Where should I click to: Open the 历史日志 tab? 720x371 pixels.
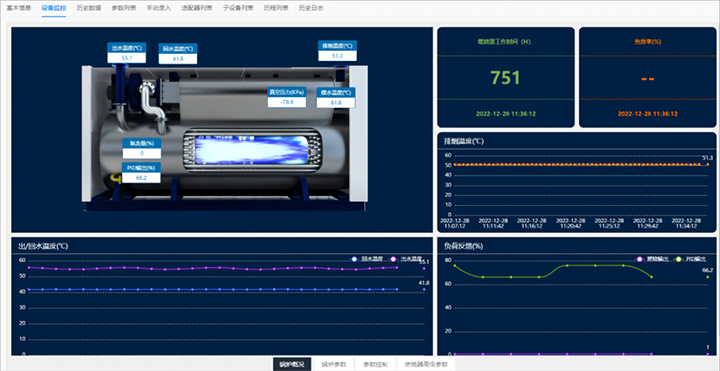pos(311,8)
